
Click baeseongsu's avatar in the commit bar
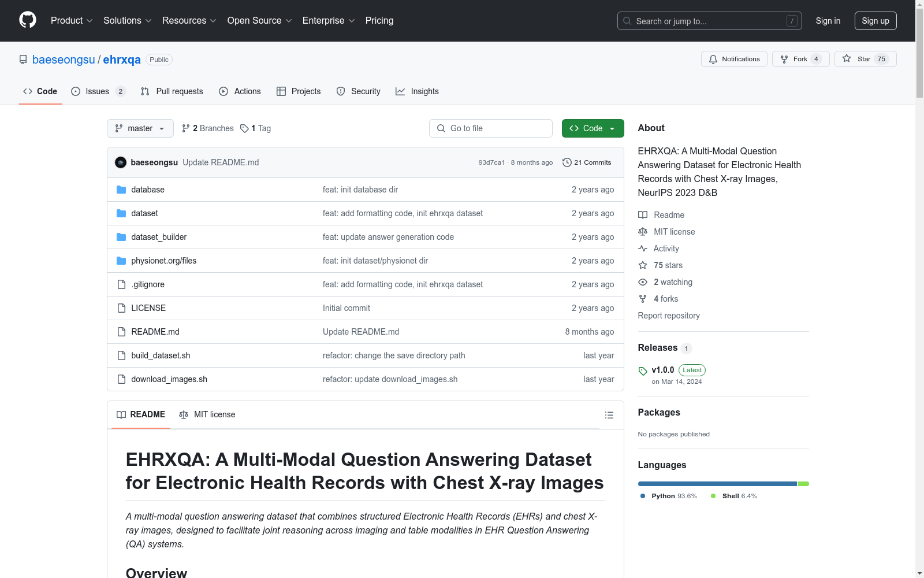coord(121,162)
